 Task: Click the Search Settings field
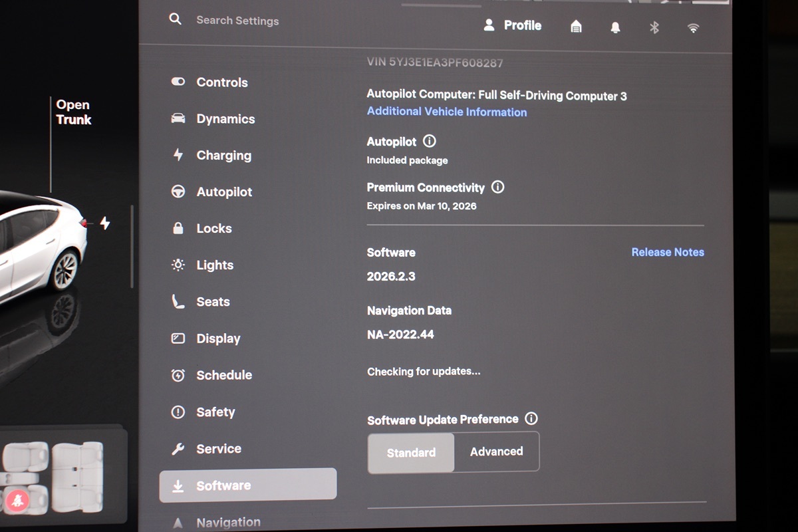pos(237,21)
